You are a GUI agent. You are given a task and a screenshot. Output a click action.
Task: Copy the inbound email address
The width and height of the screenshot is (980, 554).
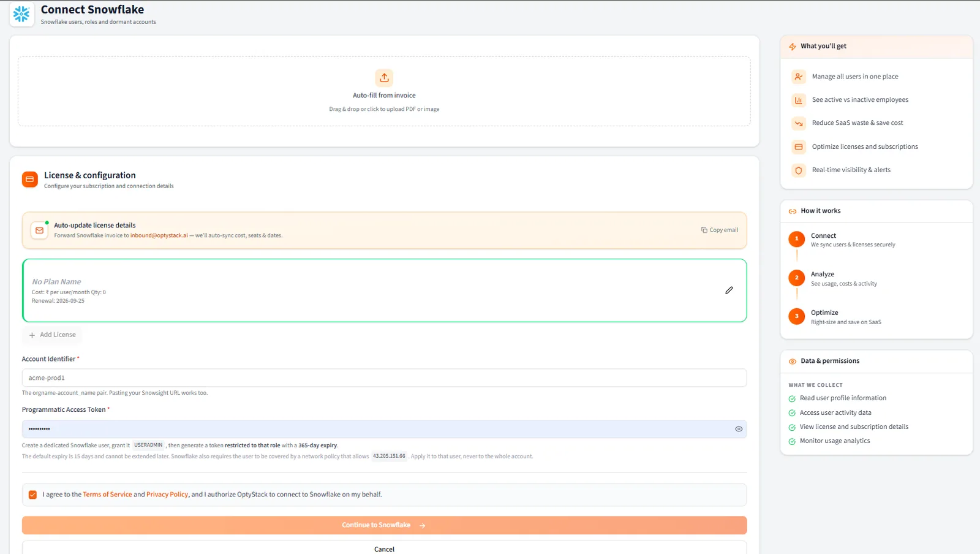pos(720,230)
